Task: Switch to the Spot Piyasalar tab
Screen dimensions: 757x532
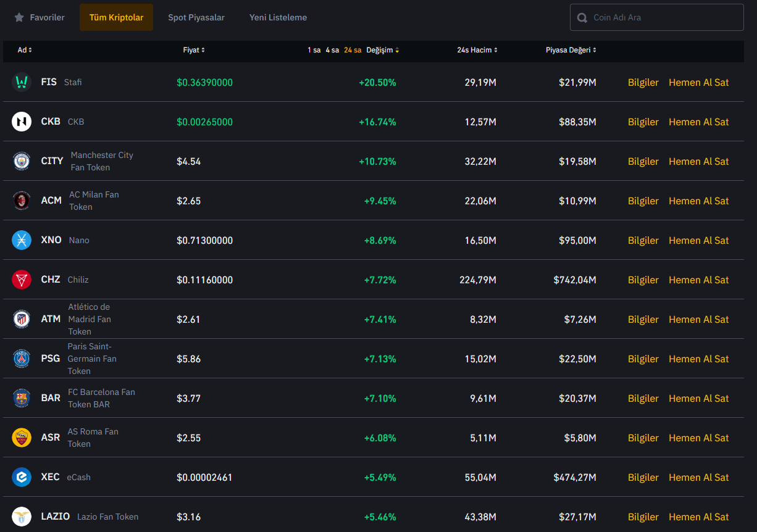Action: (x=196, y=17)
